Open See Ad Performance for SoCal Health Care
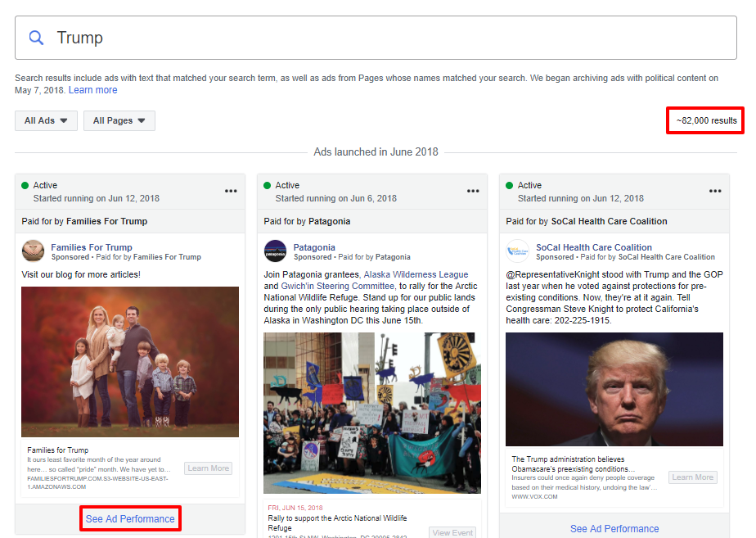Viewport: 756px width, 538px height. click(614, 529)
